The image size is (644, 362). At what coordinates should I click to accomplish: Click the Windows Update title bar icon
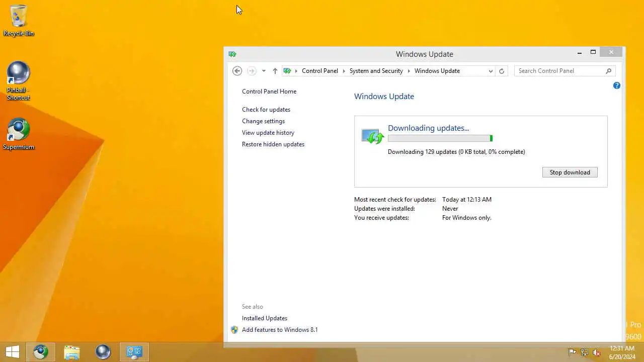tap(232, 54)
